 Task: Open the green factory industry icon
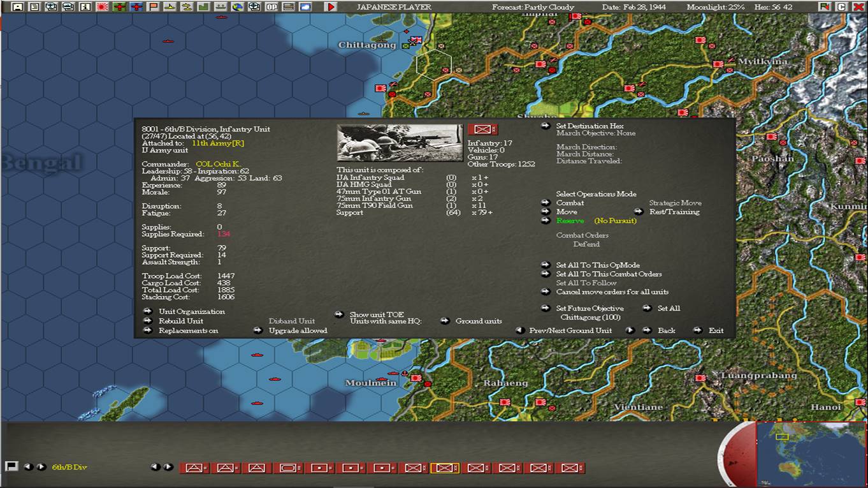point(203,7)
